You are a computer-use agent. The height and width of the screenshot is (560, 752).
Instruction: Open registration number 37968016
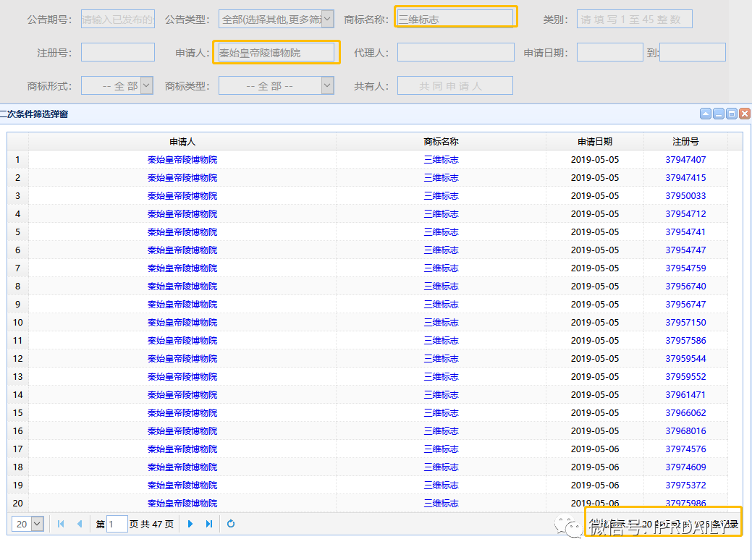[x=685, y=431]
